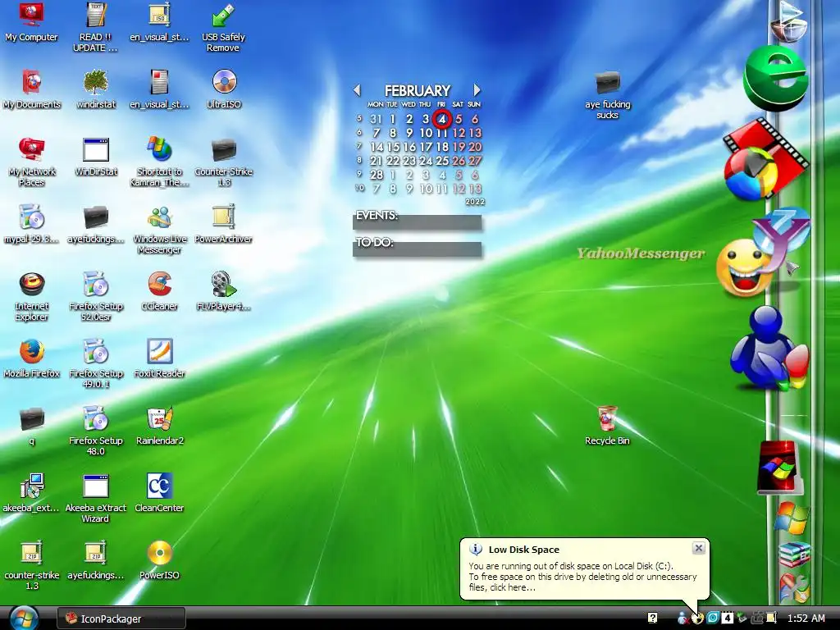Select February 25 in the calendar
The height and width of the screenshot is (630, 840).
tap(442, 161)
